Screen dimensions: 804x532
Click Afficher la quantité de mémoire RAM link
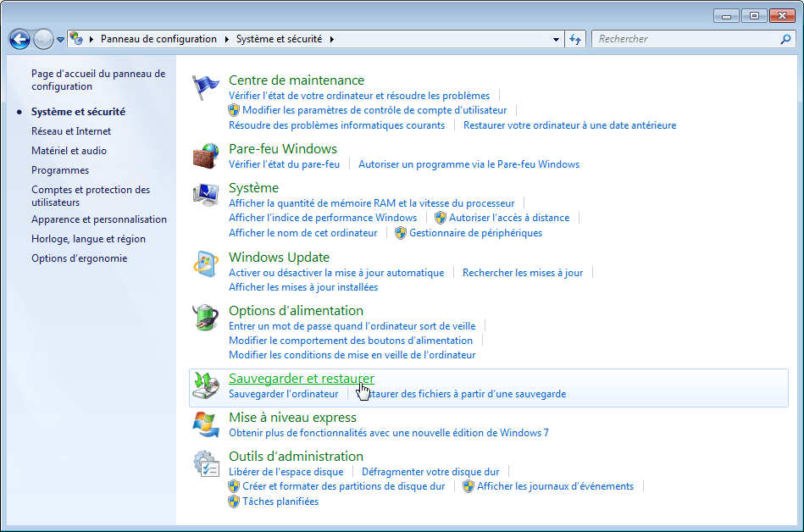point(371,203)
